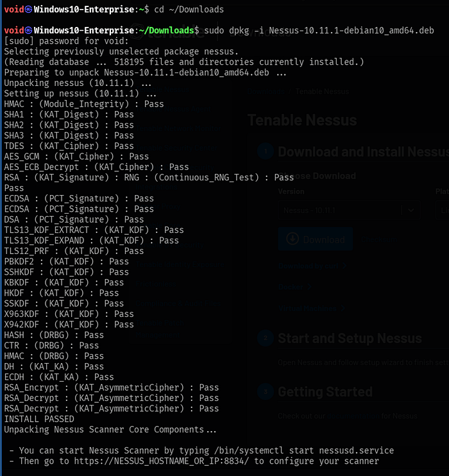Click the 'TLS12_PRF : (KAT_KDF)' line

click(74, 251)
